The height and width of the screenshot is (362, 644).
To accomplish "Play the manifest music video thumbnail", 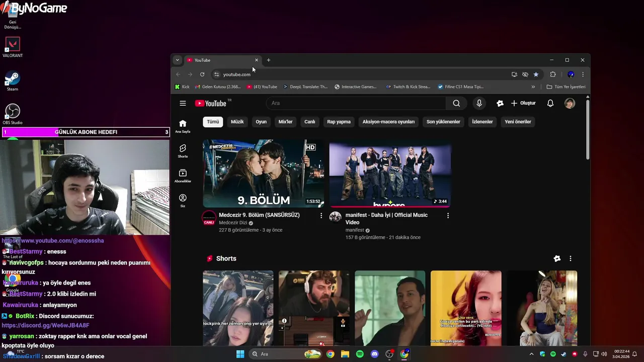I will 390,173.
